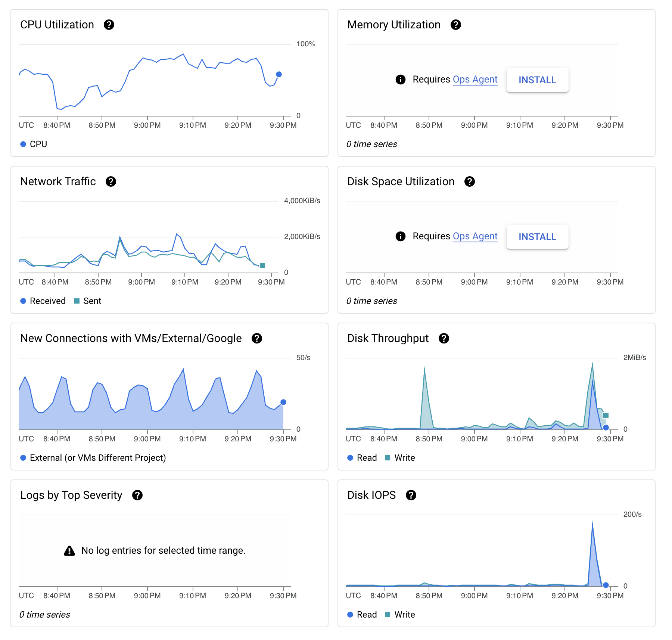Click 50/s axis label on New Connections chart

303,358
